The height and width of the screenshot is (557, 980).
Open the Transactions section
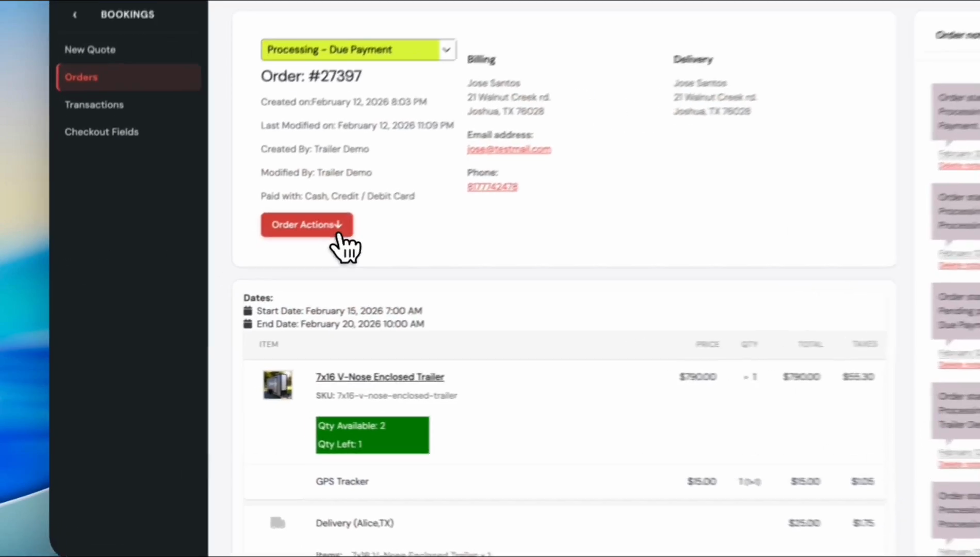(x=94, y=105)
